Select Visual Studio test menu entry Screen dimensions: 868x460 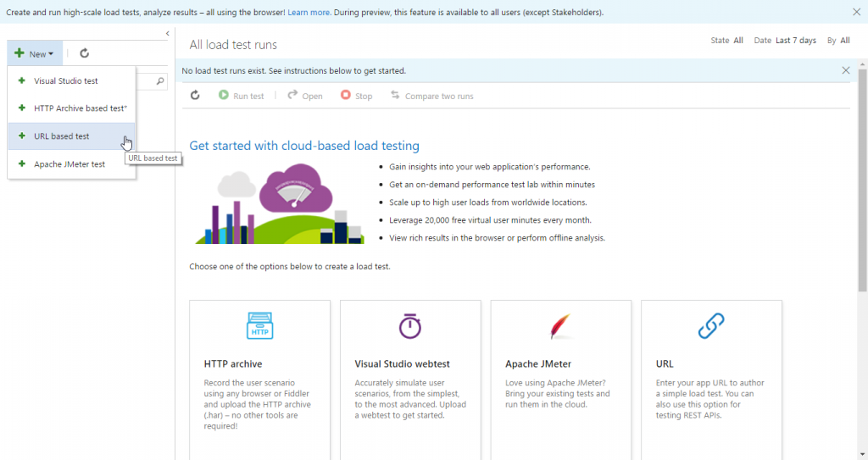(x=71, y=80)
